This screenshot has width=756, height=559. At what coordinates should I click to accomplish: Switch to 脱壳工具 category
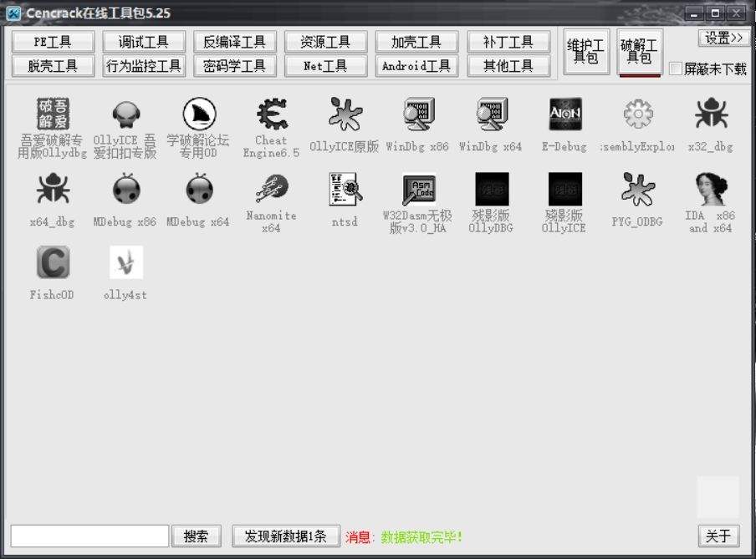tap(53, 66)
